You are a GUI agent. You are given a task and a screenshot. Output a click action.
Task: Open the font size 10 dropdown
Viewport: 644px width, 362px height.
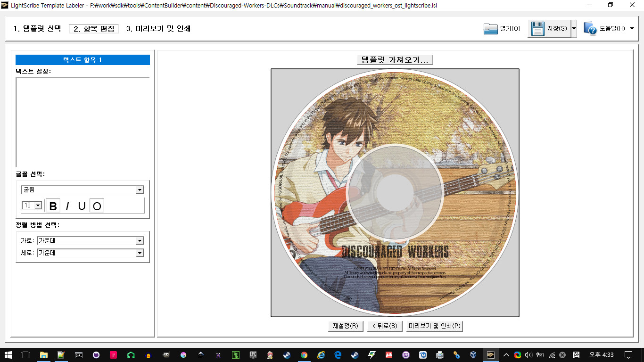click(x=32, y=206)
